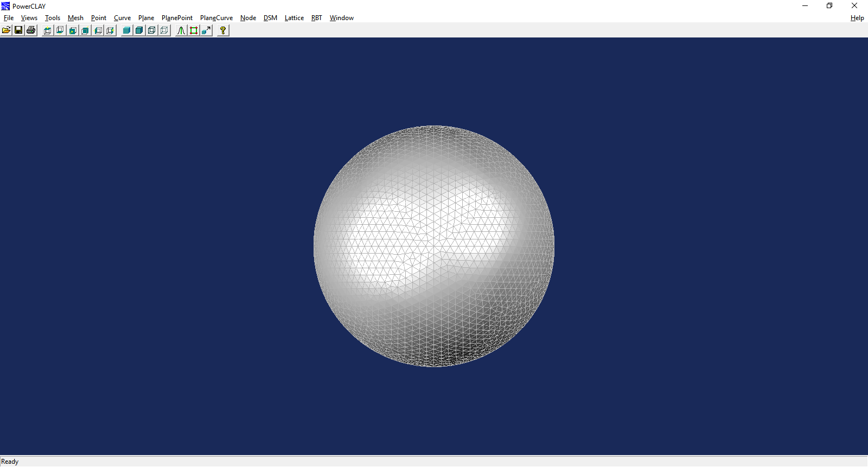868x467 pixels.
Task: Click the bell curve tool icon
Action: coord(181,30)
